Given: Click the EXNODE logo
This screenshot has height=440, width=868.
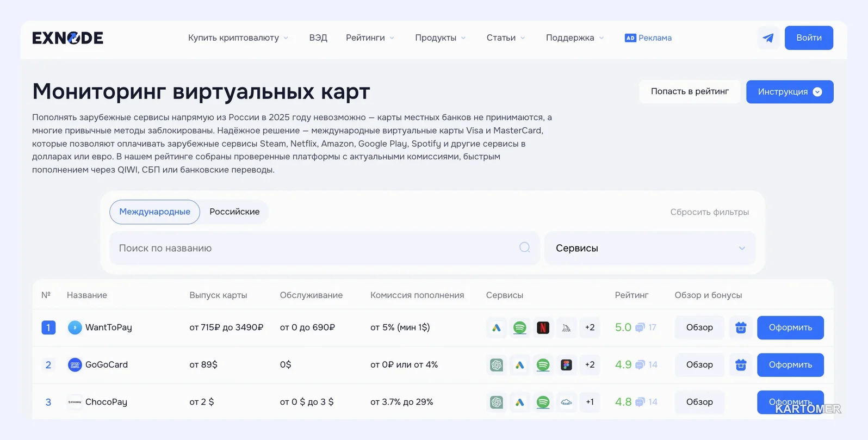Looking at the screenshot, I should pos(67,38).
